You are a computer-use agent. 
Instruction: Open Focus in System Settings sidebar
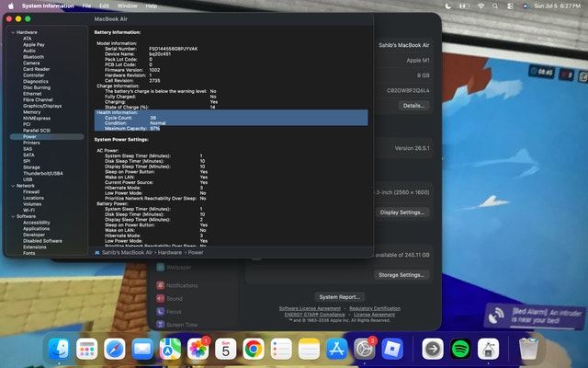coord(169,312)
